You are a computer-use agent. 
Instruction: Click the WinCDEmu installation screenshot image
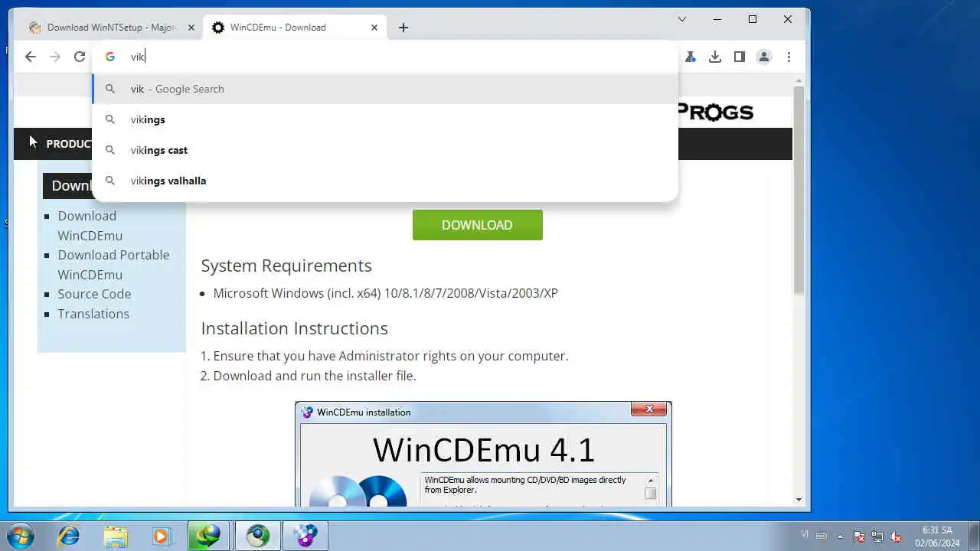point(483,454)
